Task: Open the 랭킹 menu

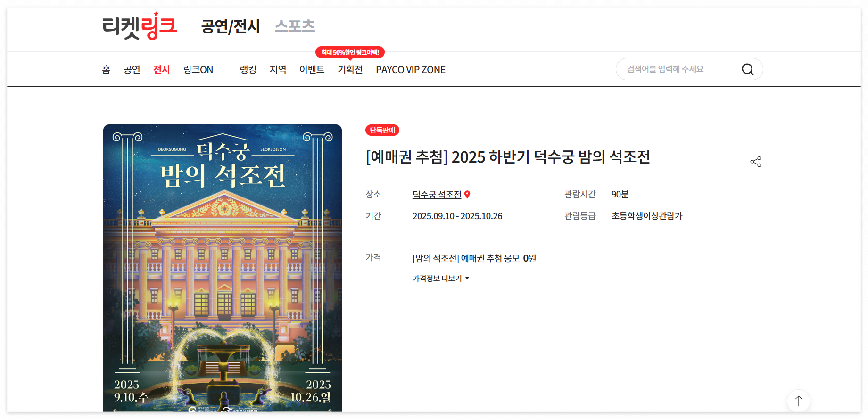Action: (248, 70)
